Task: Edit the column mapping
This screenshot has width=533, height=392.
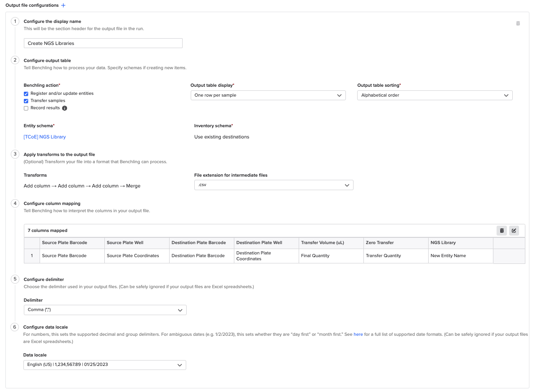Action: tap(514, 231)
